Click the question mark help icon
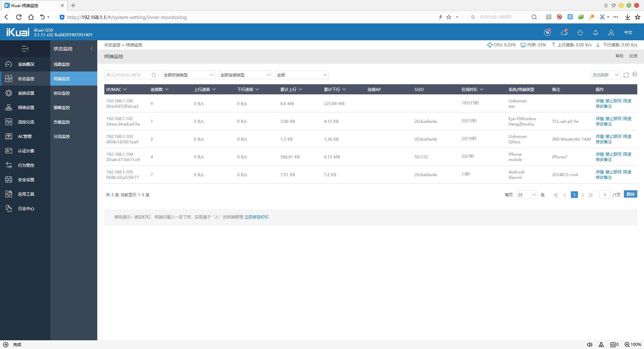Image resolution: width=644 pixels, height=349 pixels. point(635,74)
